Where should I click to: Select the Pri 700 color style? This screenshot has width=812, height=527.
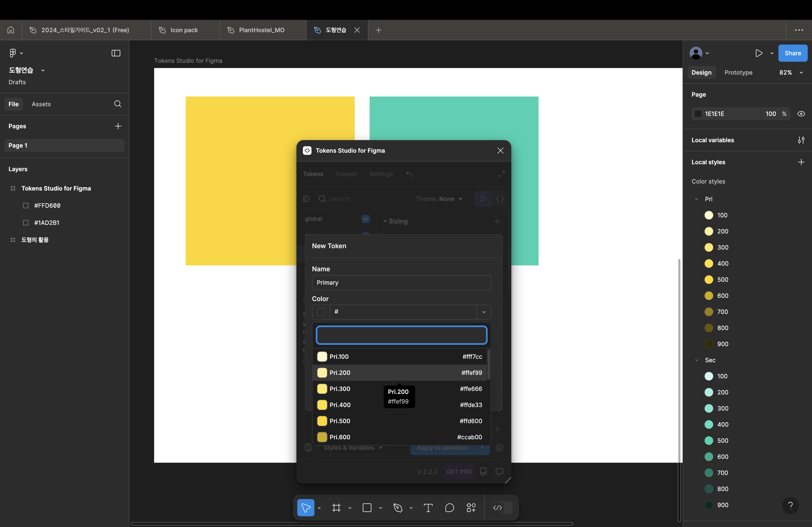point(722,312)
